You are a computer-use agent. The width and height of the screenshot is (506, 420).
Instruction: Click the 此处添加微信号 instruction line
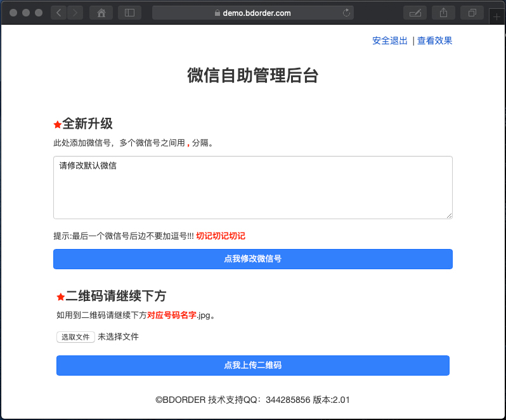tap(134, 143)
